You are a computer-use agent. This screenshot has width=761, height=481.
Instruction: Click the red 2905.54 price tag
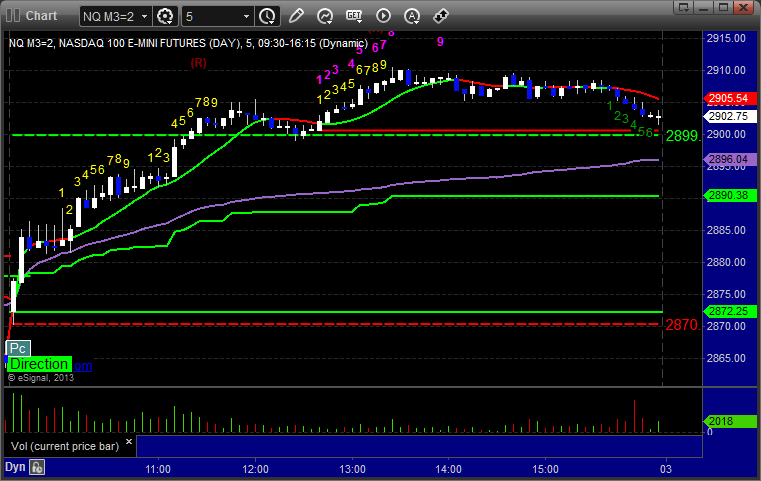pyautogui.click(x=730, y=99)
